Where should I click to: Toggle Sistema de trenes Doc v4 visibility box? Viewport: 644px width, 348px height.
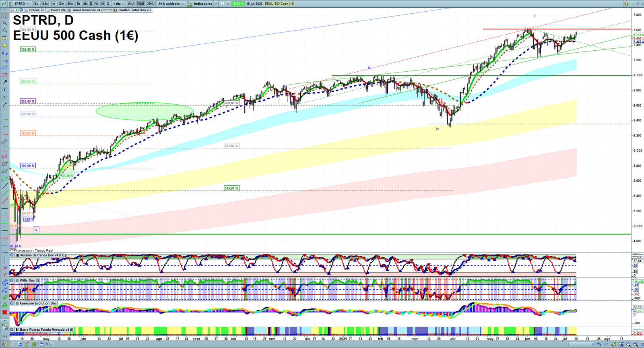(17, 255)
